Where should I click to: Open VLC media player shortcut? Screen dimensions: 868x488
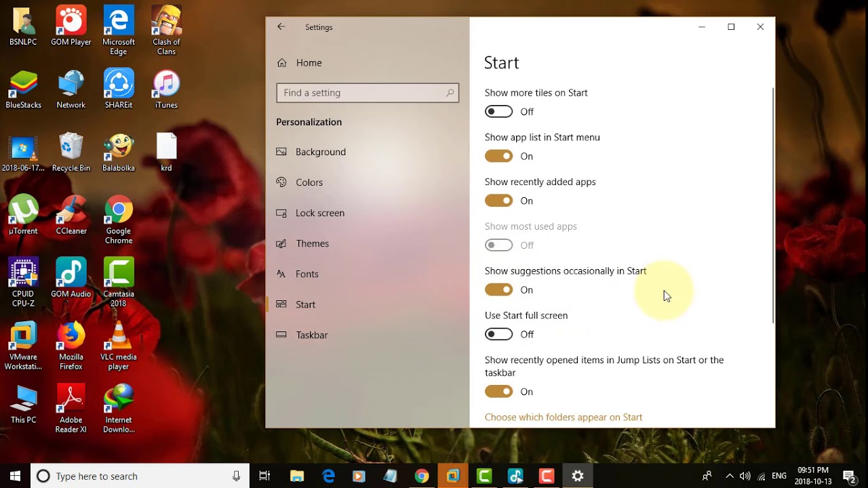119,346
